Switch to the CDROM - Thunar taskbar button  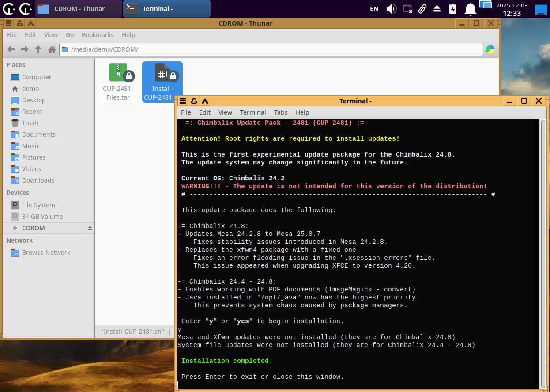pyautogui.click(x=79, y=9)
